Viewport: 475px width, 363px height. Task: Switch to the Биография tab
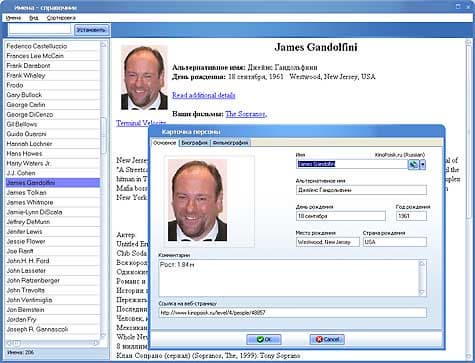click(195, 143)
